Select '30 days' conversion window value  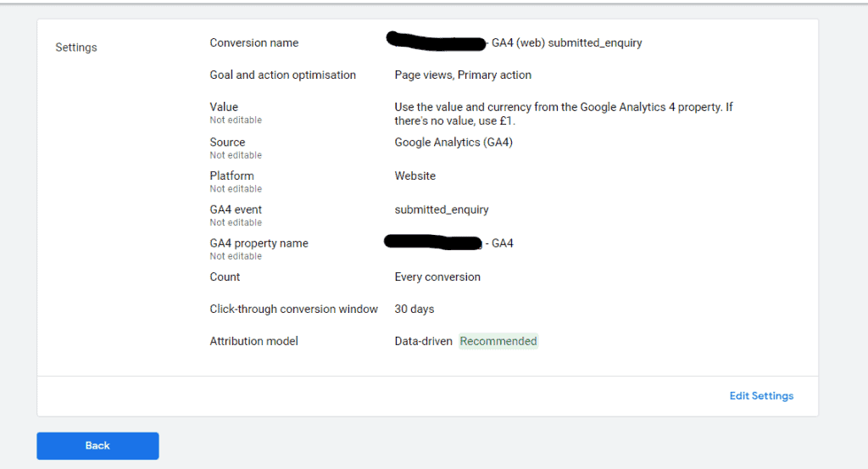click(414, 309)
